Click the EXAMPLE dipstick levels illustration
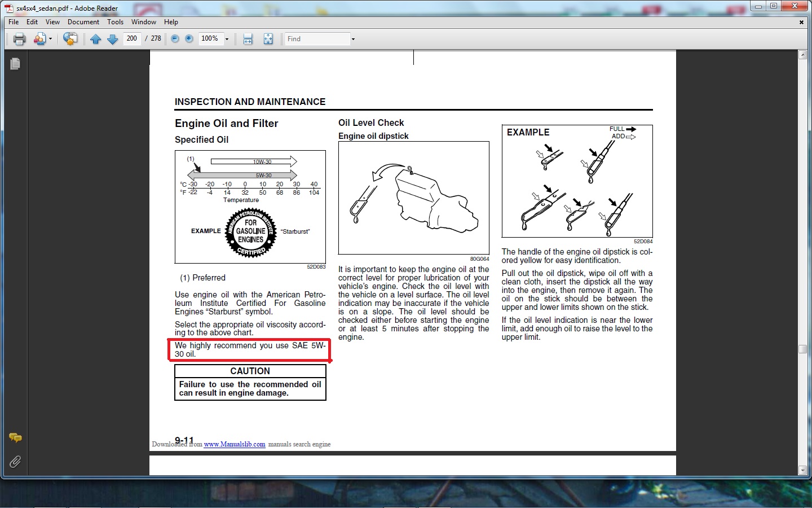 coord(577,181)
